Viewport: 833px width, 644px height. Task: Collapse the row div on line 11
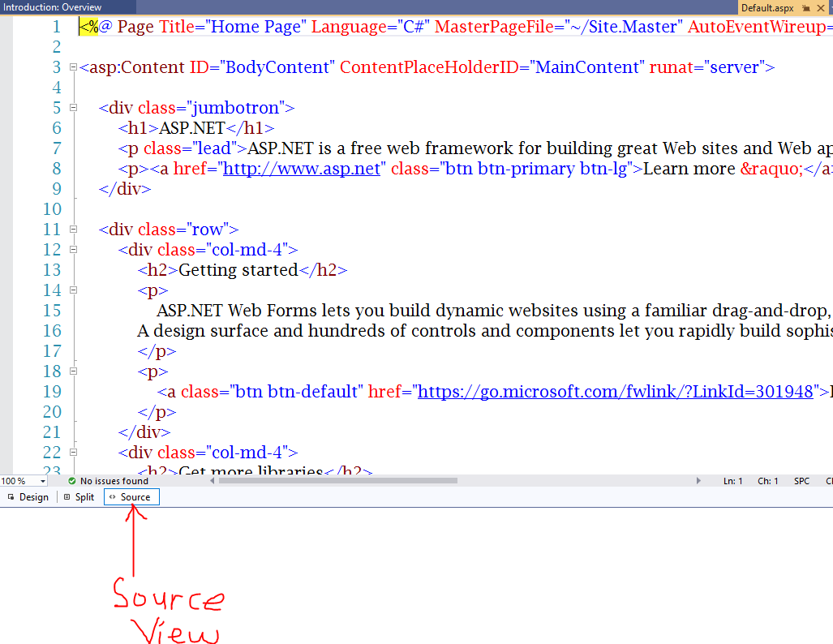coord(73,229)
